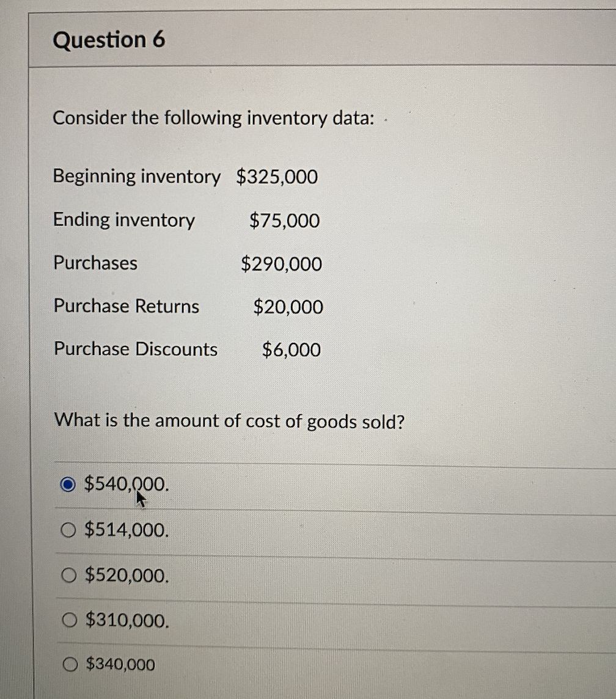This screenshot has height=699, width=616.
Task: Click the cost of goods sold question text
Action: point(229,421)
